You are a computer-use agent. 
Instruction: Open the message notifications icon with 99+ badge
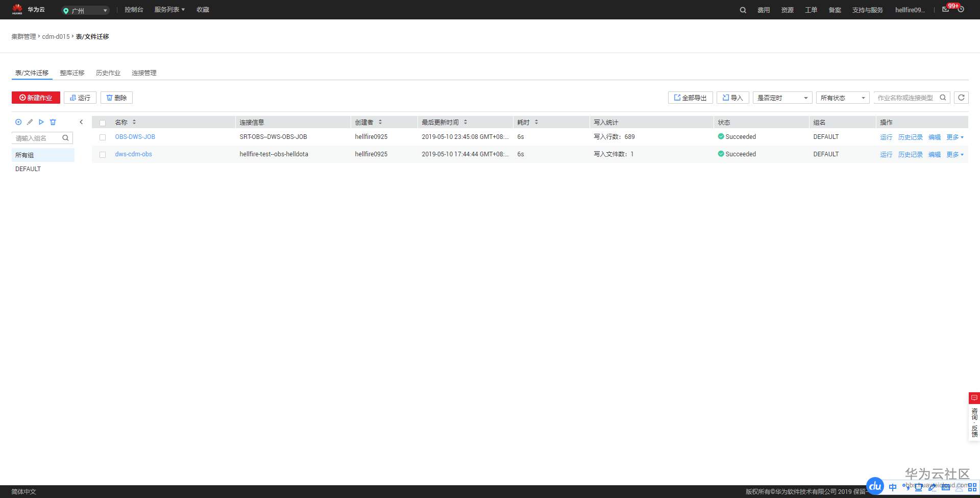[x=946, y=9]
